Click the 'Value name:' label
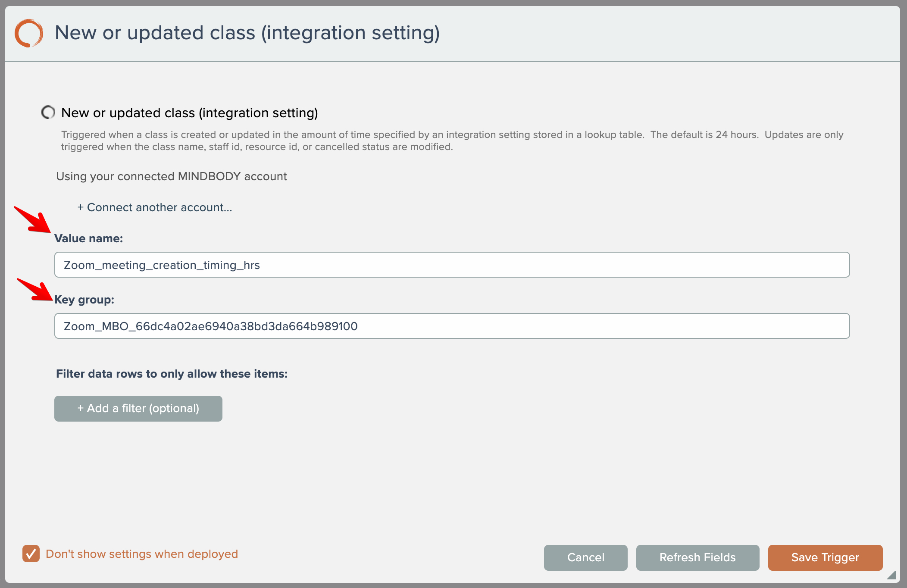The image size is (907, 588). (89, 238)
